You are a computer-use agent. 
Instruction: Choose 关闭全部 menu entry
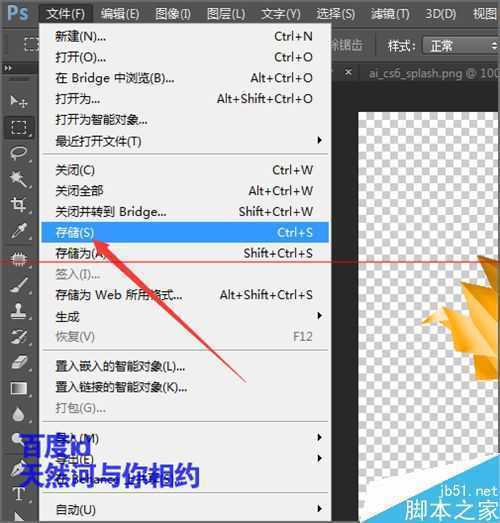185,191
